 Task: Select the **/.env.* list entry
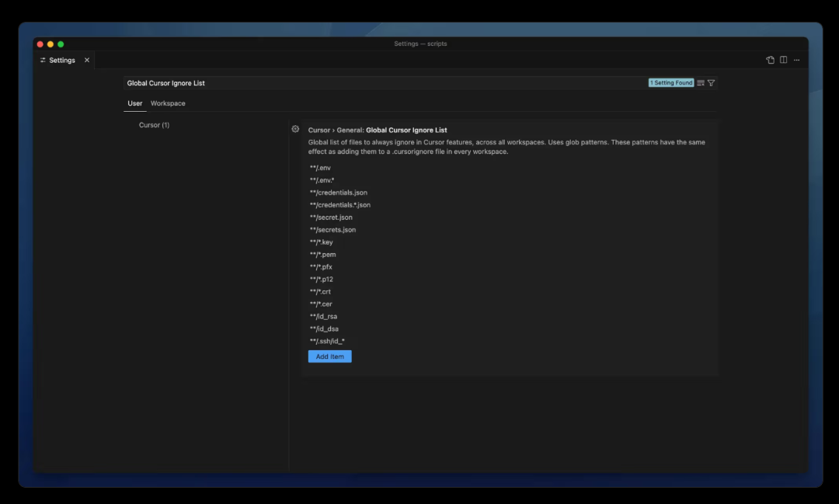point(322,179)
